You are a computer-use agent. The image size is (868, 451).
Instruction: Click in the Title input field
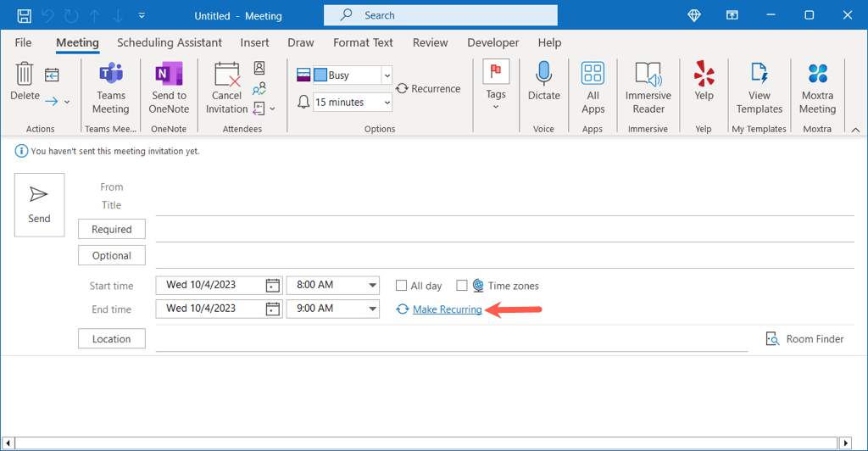pyautogui.click(x=504, y=205)
